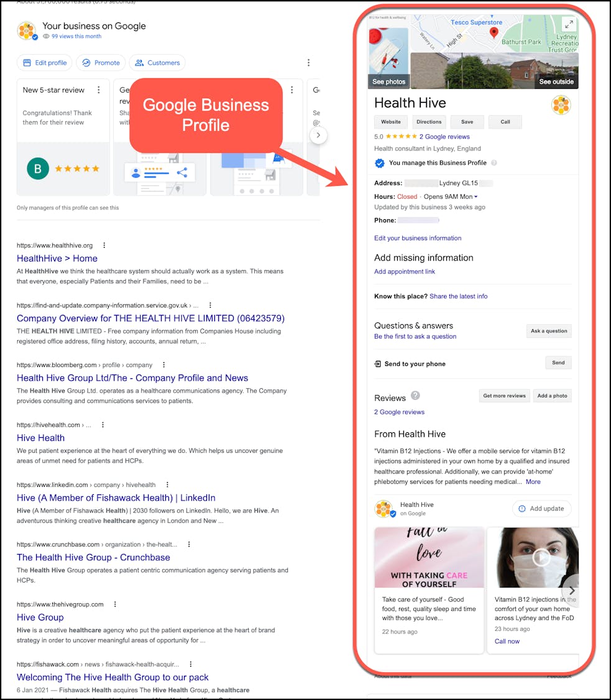The width and height of the screenshot is (611, 700).
Task: Open three-dot menu next to healthhive.org URL
Action: (x=104, y=245)
